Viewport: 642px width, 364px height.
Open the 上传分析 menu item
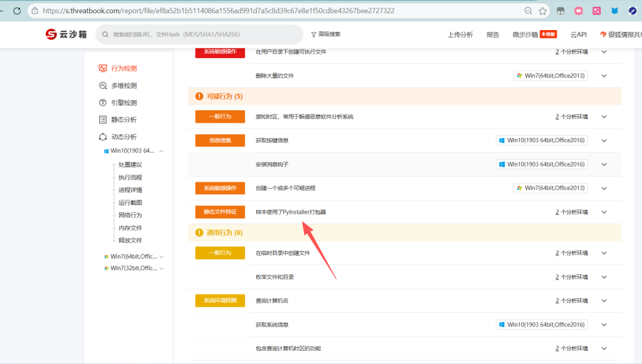click(460, 34)
